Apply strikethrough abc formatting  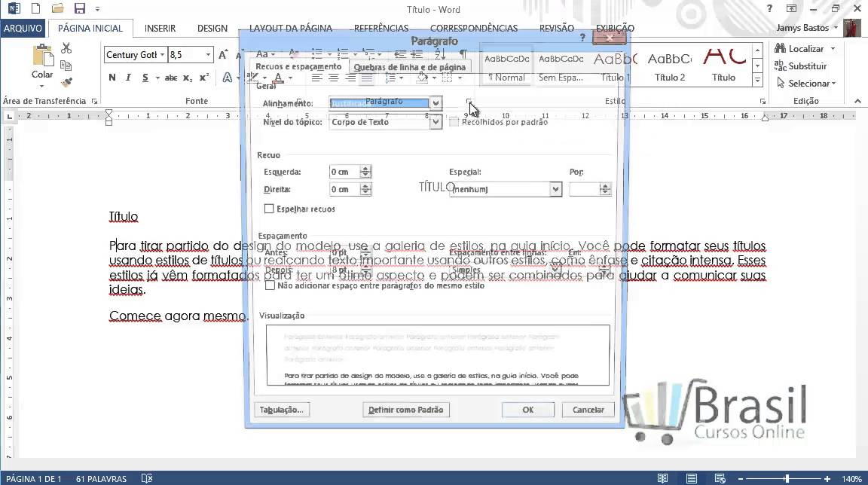tap(171, 78)
